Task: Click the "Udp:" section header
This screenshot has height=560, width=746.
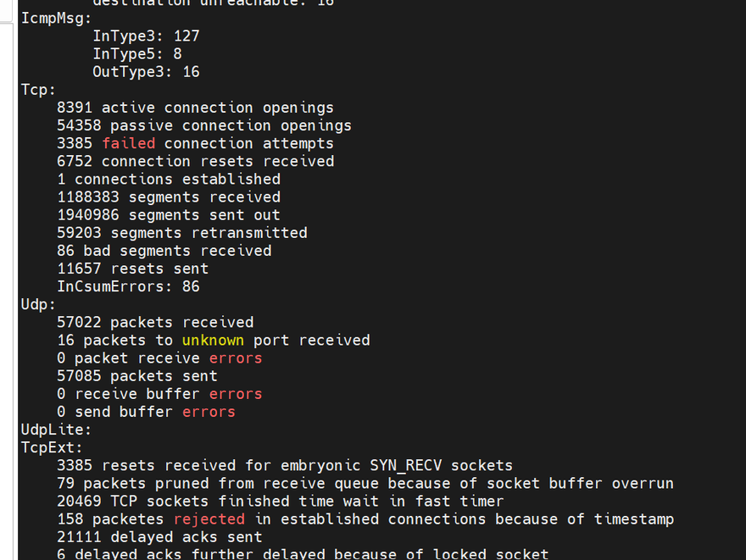Action: tap(39, 304)
